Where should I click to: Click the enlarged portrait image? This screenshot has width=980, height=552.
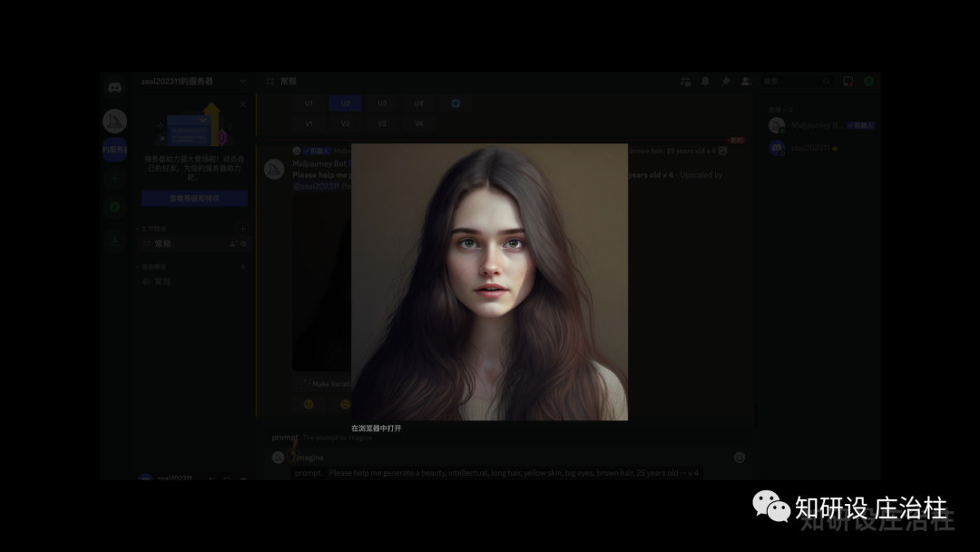[x=489, y=282]
